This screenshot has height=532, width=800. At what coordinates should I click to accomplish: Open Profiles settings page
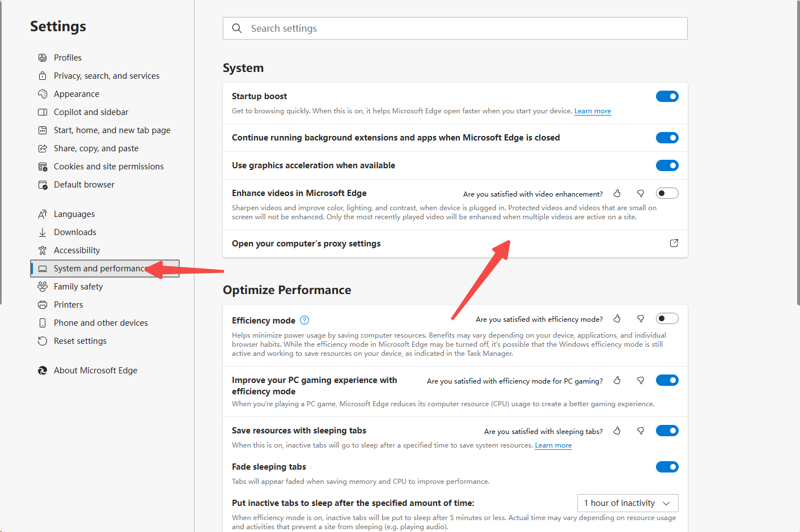(x=67, y=58)
